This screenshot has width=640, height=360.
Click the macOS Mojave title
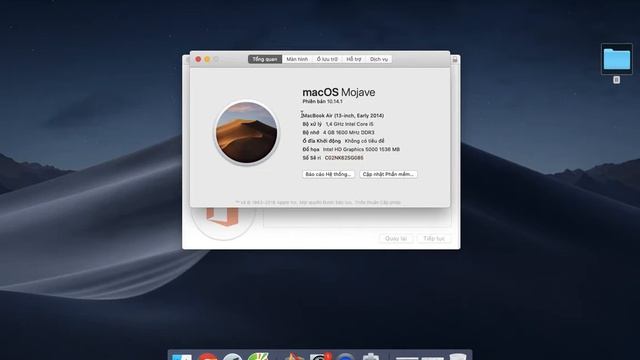(339, 92)
